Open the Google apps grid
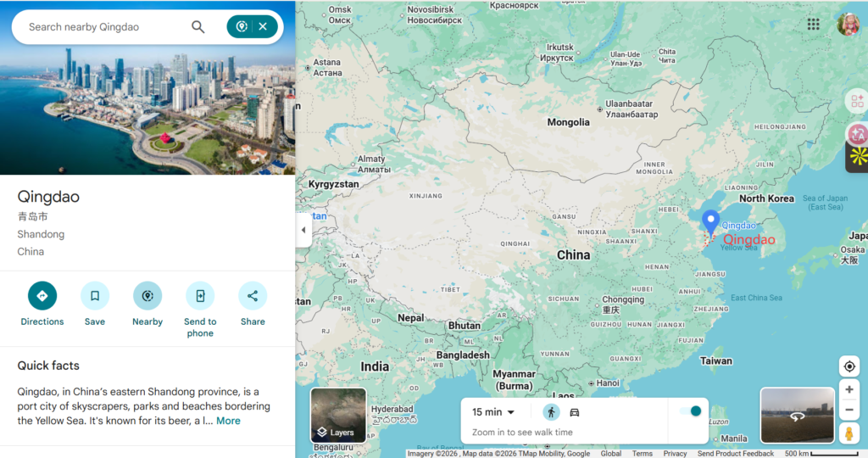 813,25
